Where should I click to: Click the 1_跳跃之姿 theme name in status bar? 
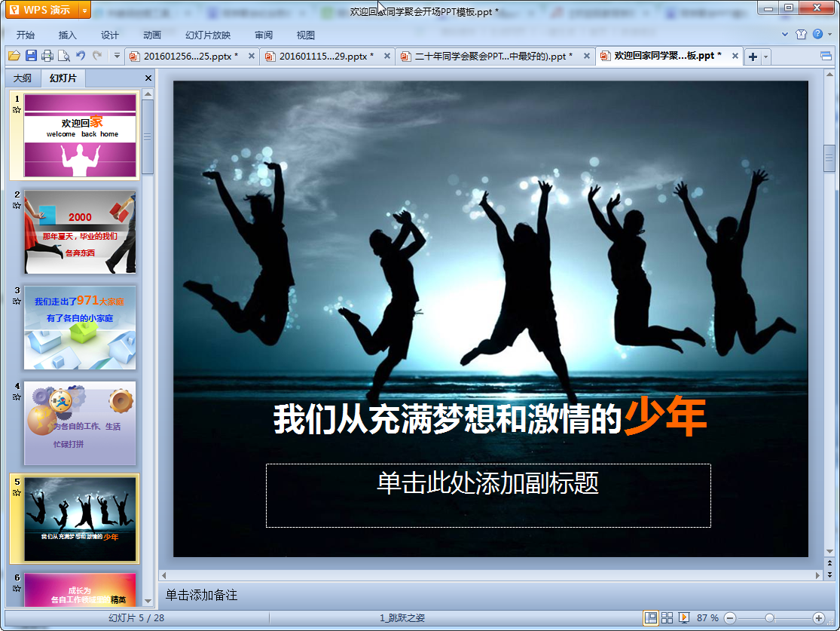click(402, 617)
